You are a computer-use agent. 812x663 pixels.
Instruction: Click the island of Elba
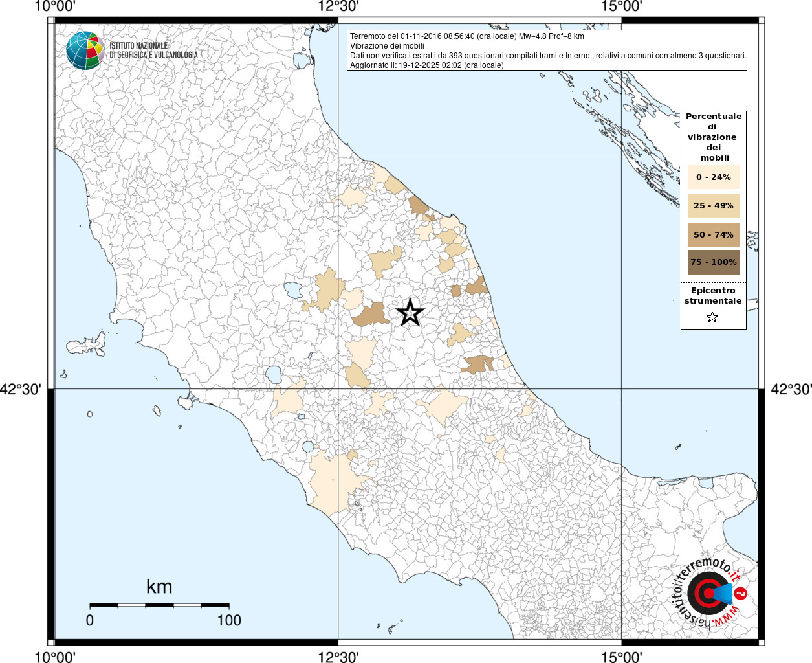(x=89, y=343)
